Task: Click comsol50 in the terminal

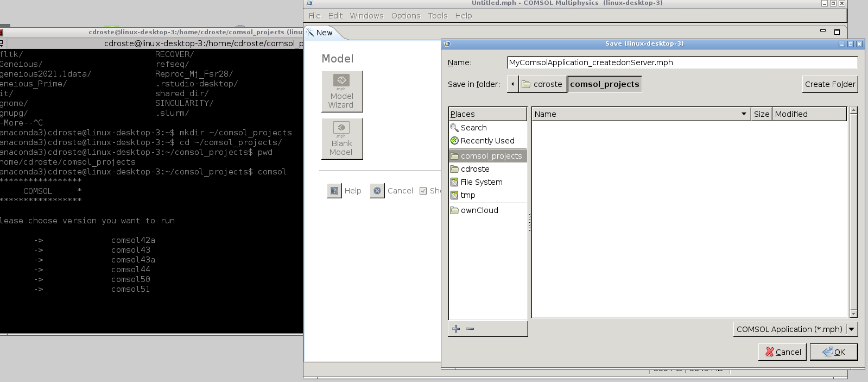Action: 131,279
